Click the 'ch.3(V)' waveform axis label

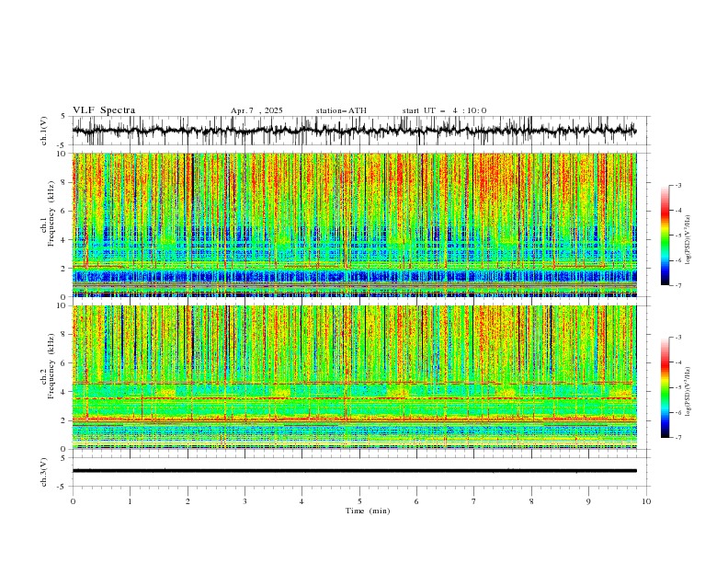[44, 472]
